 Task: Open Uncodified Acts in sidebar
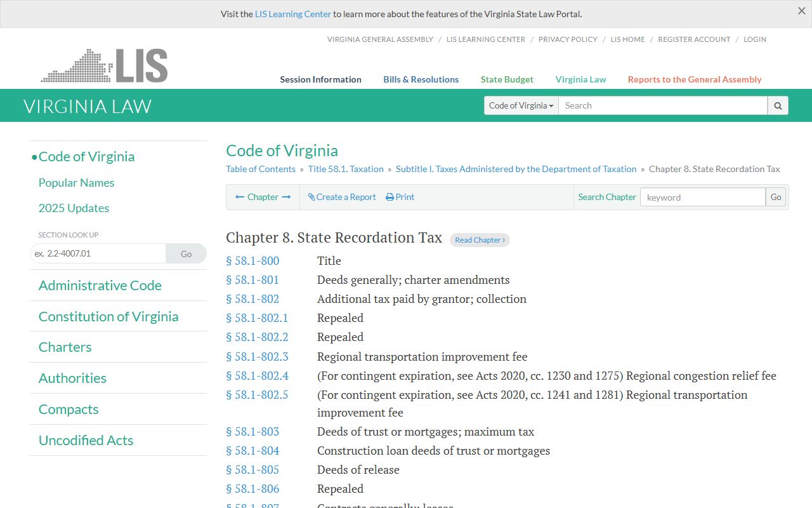pos(86,441)
